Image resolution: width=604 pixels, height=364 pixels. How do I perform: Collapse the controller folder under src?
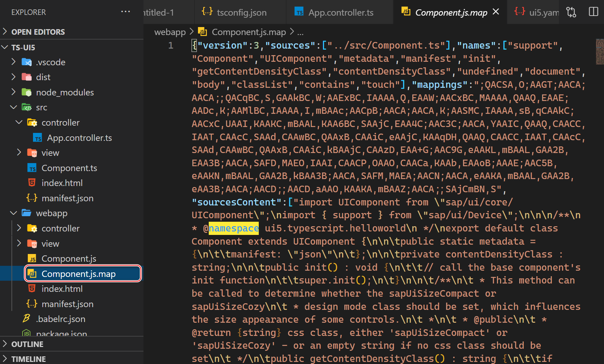(x=72, y=122)
